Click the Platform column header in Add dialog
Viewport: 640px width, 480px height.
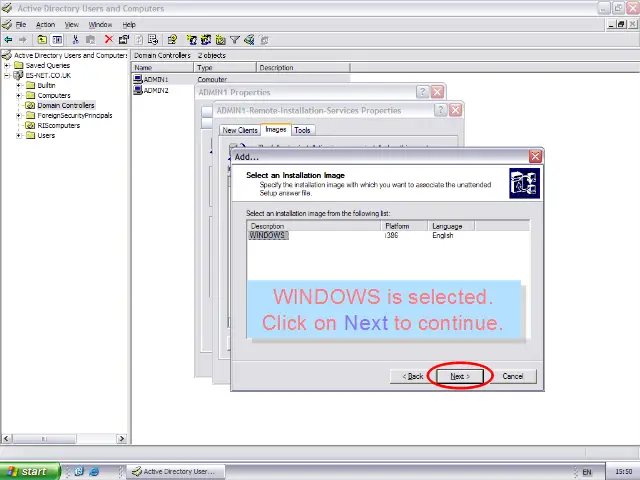[x=404, y=226]
